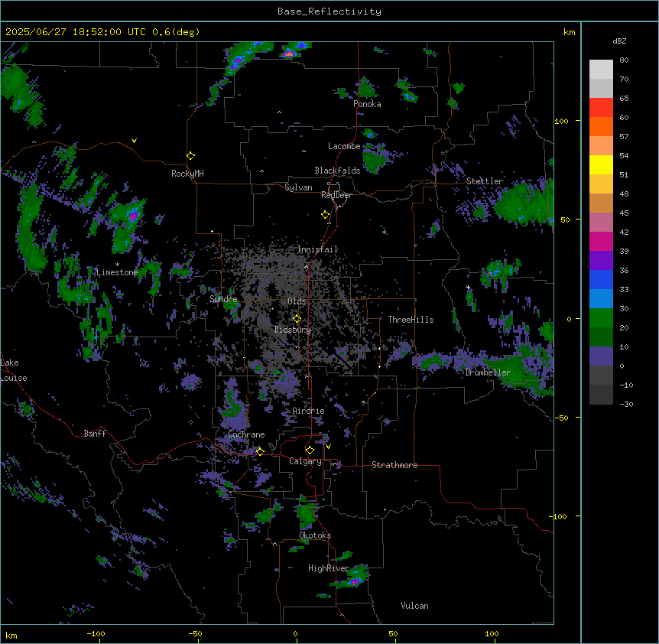Click the yellow V marker east of Calgary
Screen dimensions: 659x644
coord(328,447)
